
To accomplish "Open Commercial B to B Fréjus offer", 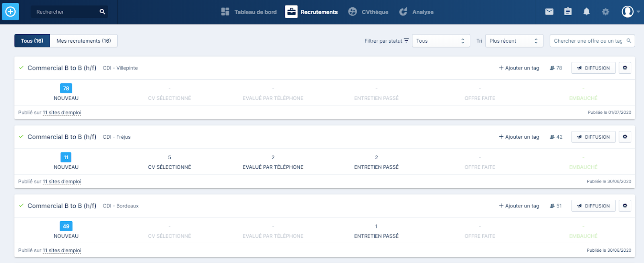I will click(x=62, y=137).
